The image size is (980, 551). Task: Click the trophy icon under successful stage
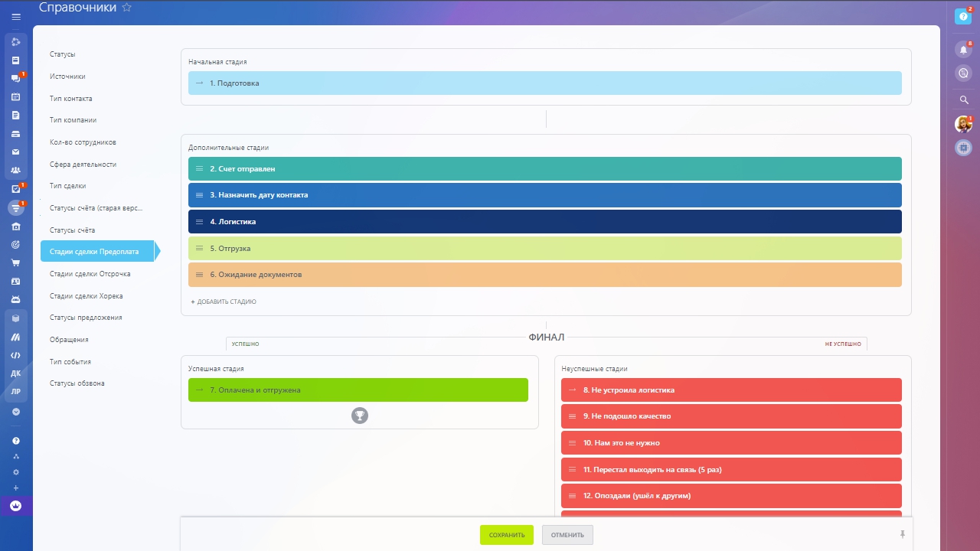pos(360,416)
